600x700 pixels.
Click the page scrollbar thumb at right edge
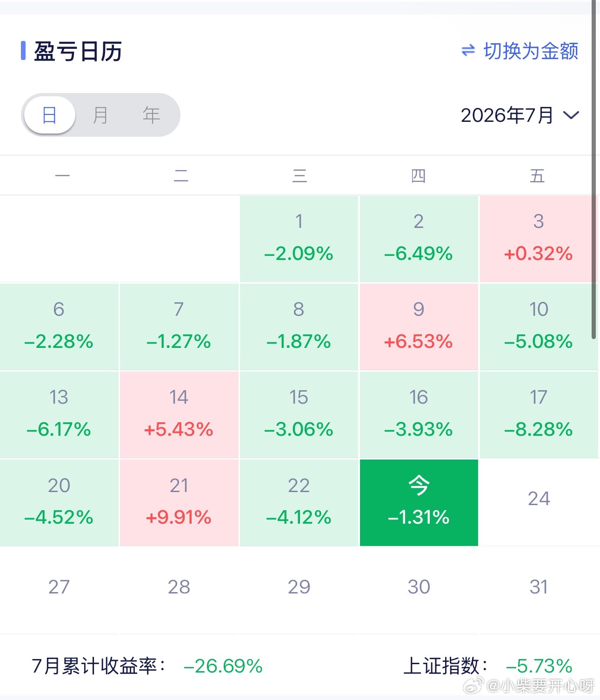[594, 170]
